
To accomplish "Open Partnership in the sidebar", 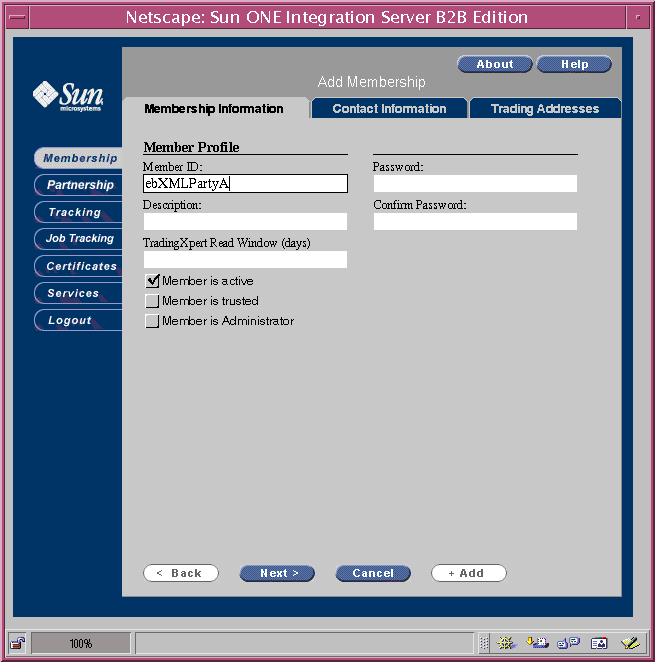I will point(79,185).
